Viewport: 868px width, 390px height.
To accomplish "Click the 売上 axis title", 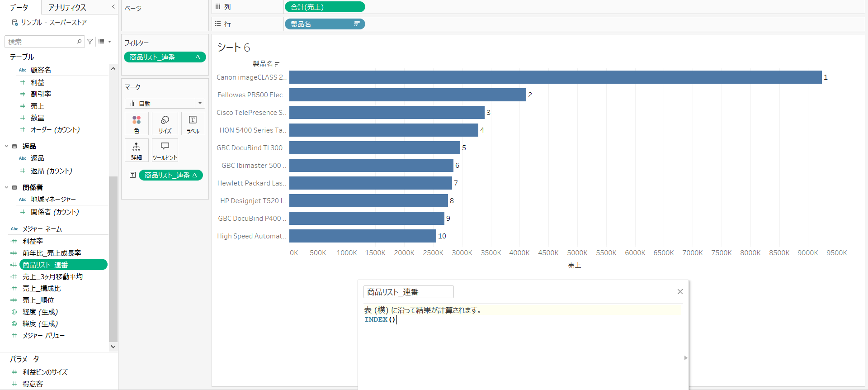I will [x=574, y=266].
